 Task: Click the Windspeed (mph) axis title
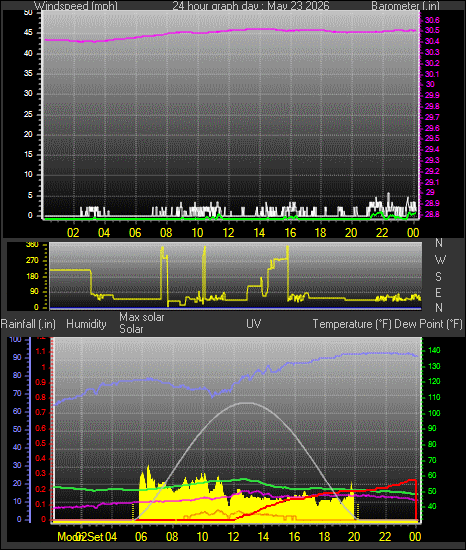[76, 6]
